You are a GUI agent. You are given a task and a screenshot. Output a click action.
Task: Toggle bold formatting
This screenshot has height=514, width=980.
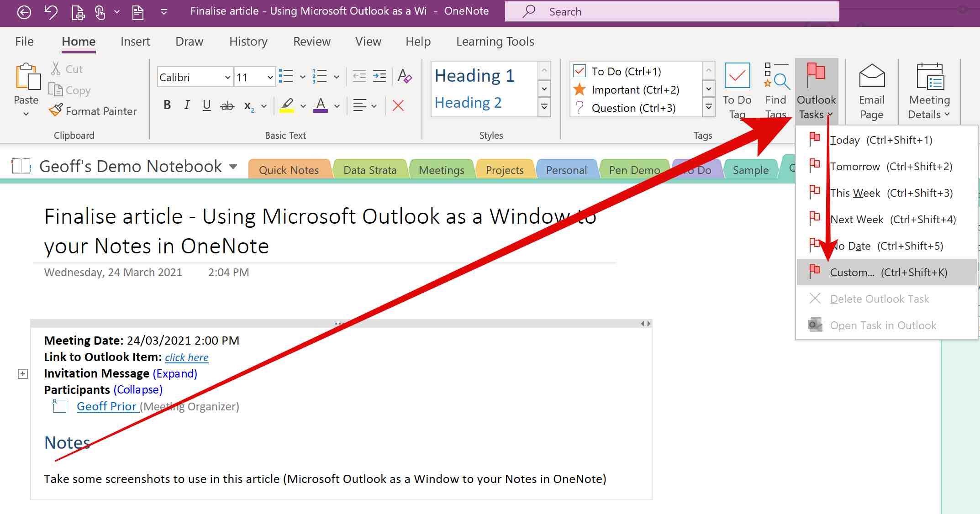coord(167,105)
